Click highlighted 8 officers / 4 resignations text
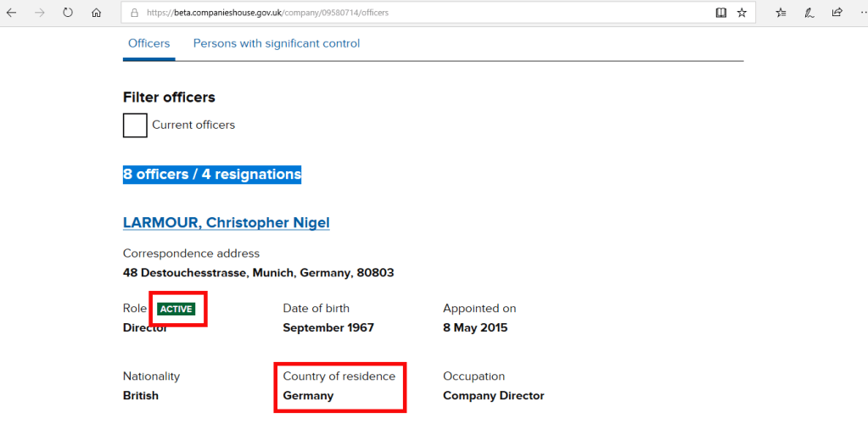 point(212,175)
